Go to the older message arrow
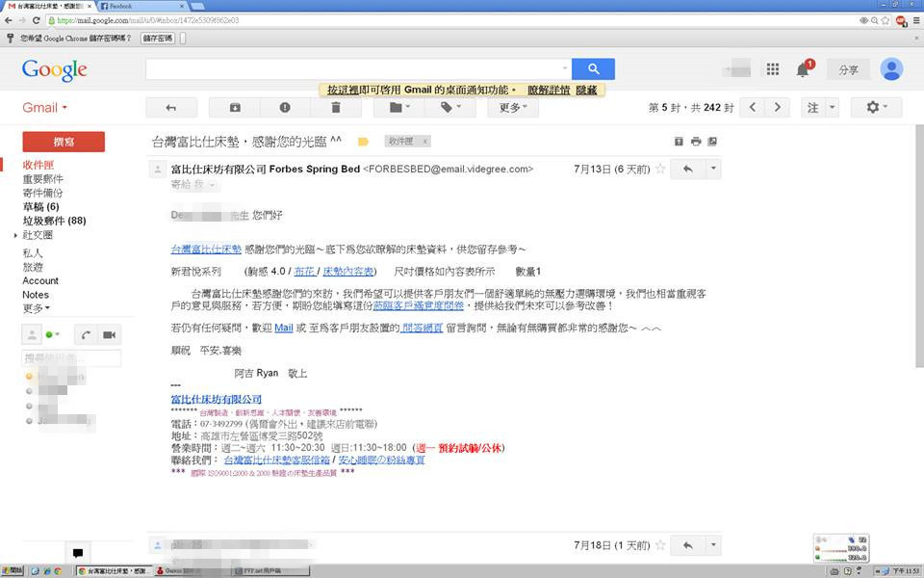Screen dimensions: 924x578 778,107
